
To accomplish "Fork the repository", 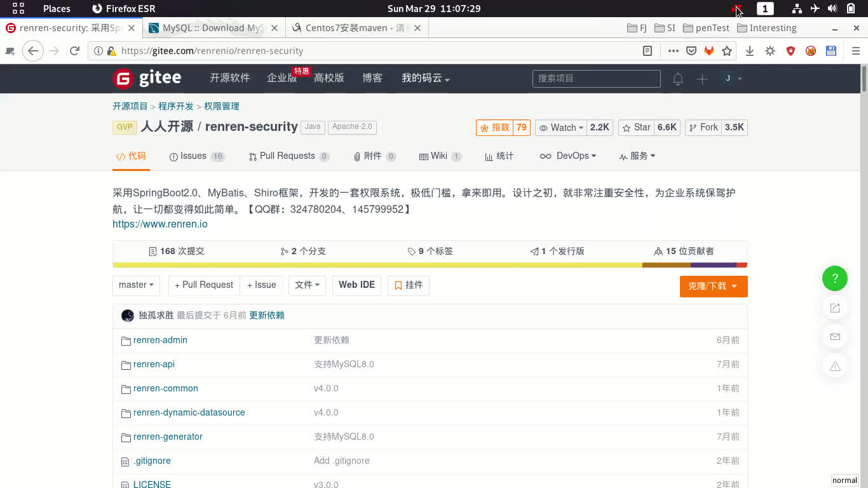I will click(x=702, y=128).
